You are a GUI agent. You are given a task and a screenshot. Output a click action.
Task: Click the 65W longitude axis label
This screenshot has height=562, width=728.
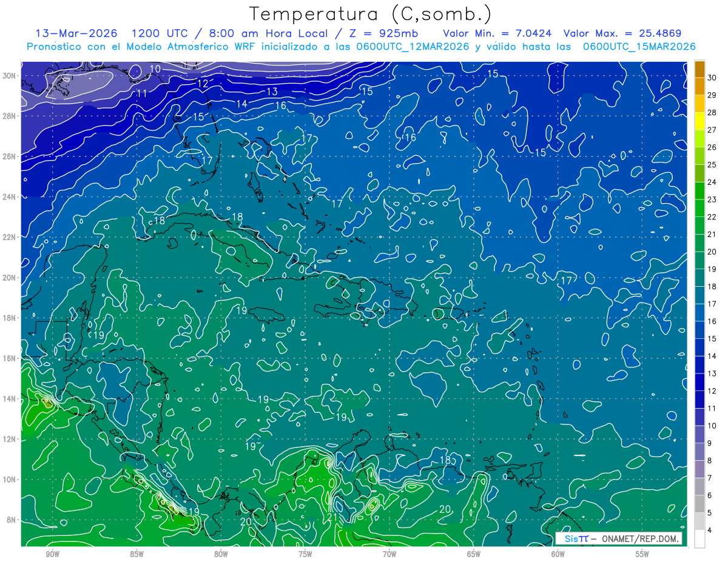(474, 554)
